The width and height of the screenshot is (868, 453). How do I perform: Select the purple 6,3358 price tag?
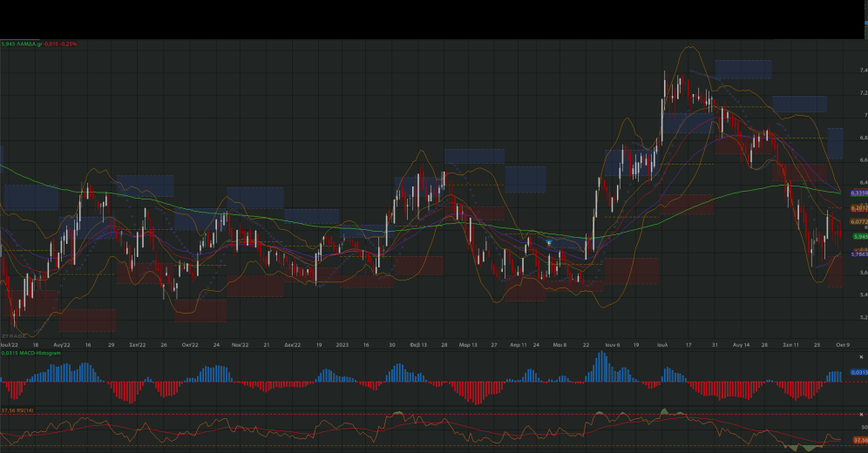[x=858, y=193]
